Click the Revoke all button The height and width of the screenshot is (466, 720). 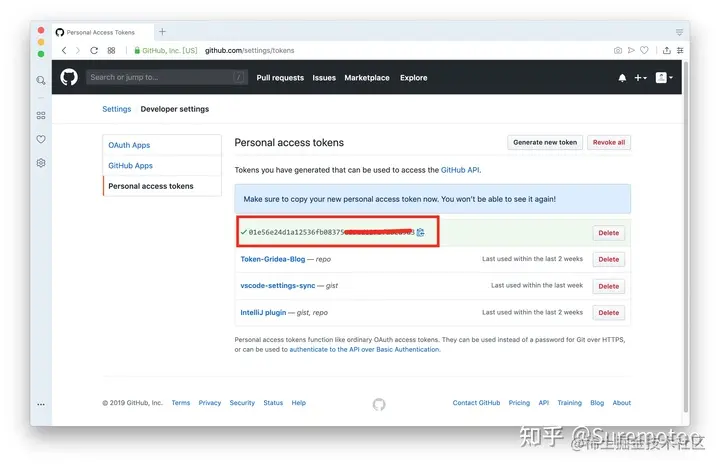609,142
